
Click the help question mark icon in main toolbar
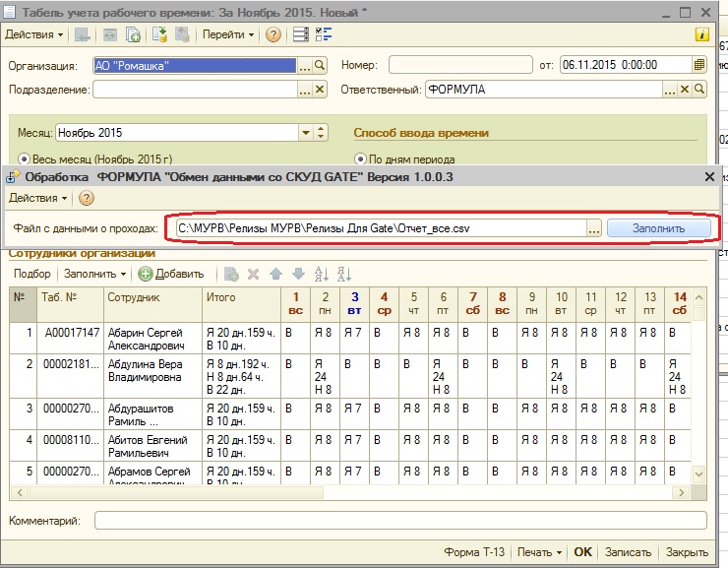click(273, 34)
